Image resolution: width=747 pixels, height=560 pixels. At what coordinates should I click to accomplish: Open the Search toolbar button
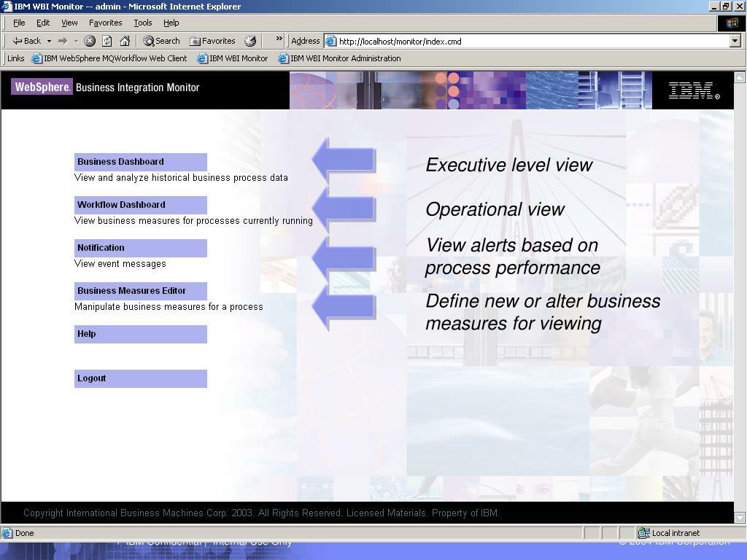(161, 41)
